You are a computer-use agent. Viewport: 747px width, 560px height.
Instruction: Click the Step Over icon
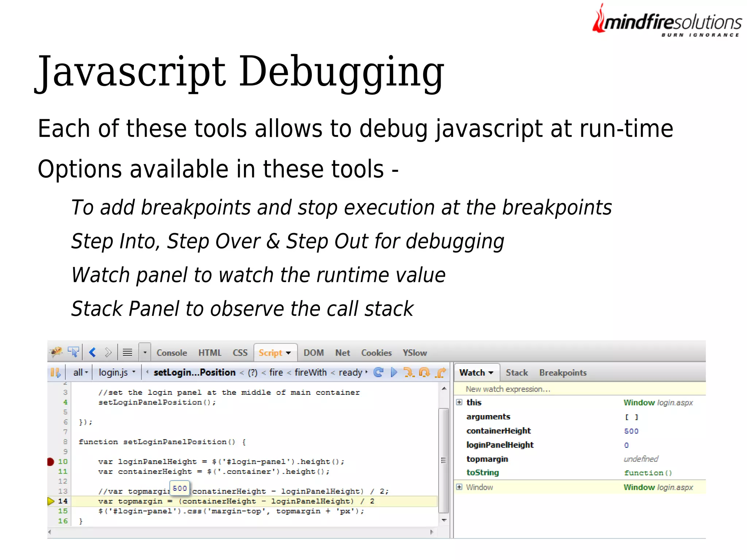[424, 372]
